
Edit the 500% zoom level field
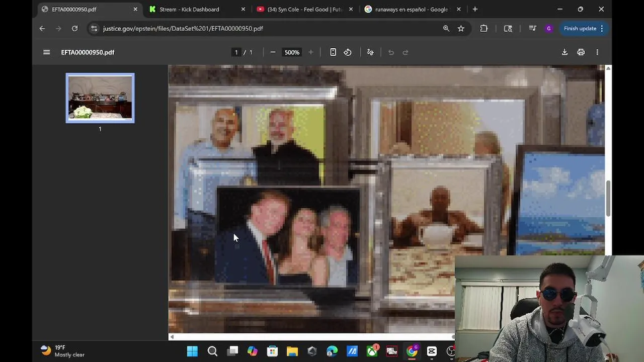(292, 52)
